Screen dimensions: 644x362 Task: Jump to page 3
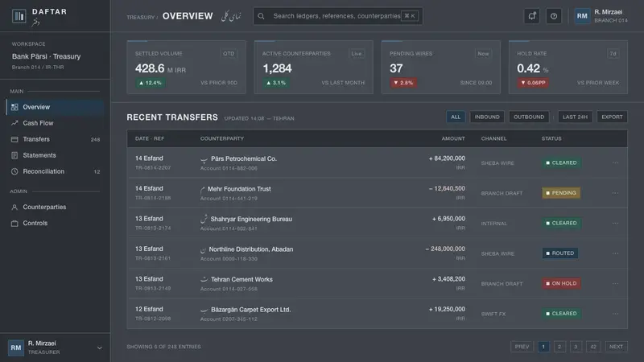pyautogui.click(x=576, y=347)
